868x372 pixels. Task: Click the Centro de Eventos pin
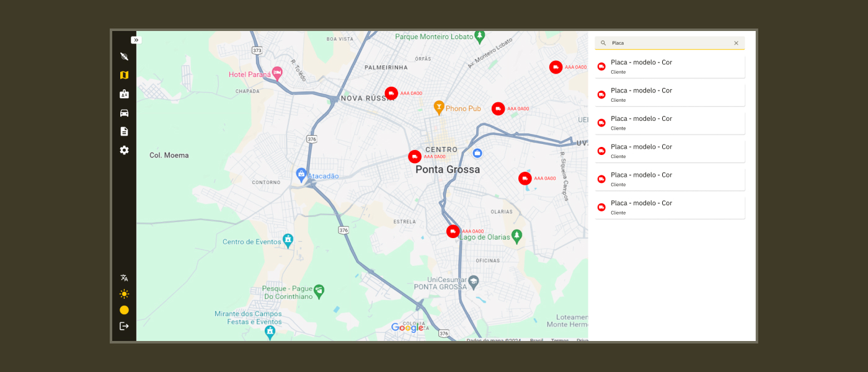[x=288, y=240]
